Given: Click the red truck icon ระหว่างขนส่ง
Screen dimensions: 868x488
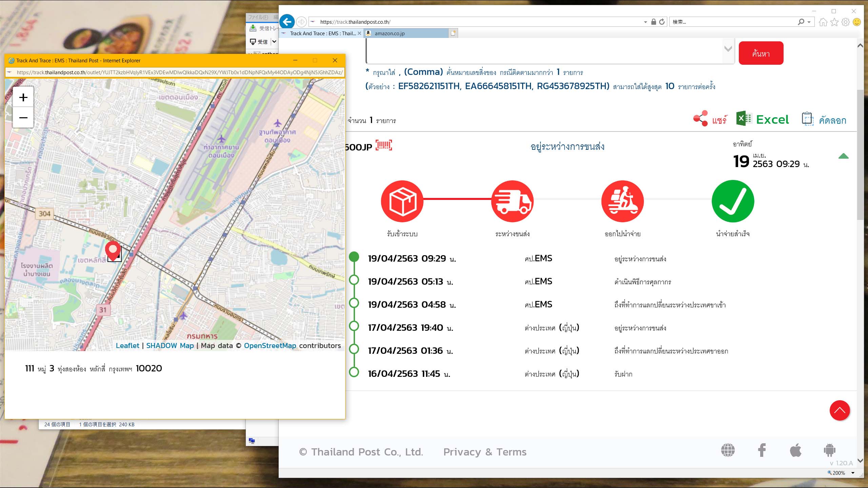Looking at the screenshot, I should (512, 201).
